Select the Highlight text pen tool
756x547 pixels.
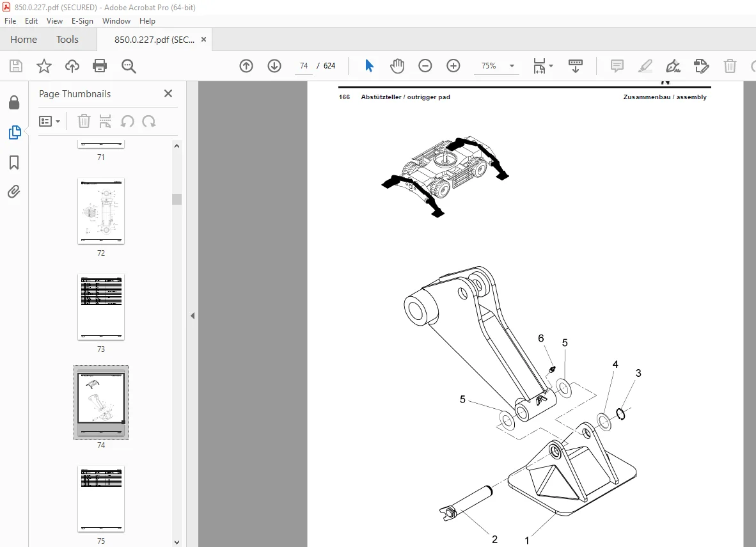645,66
